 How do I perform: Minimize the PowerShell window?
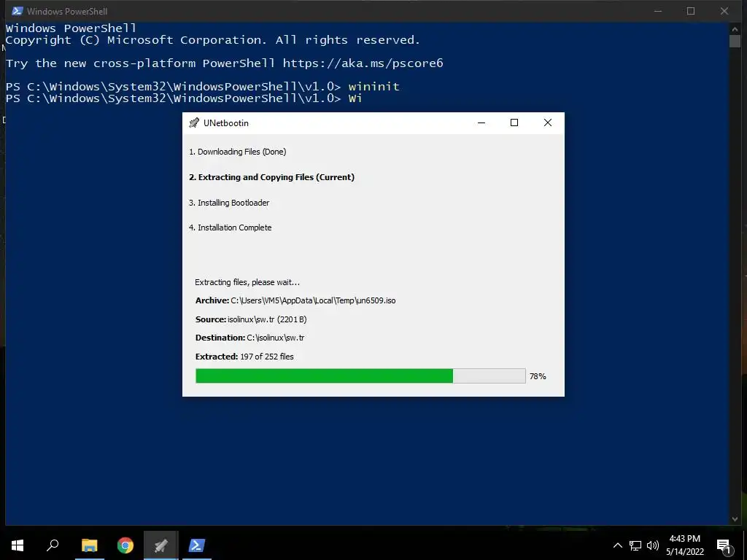pyautogui.click(x=658, y=11)
